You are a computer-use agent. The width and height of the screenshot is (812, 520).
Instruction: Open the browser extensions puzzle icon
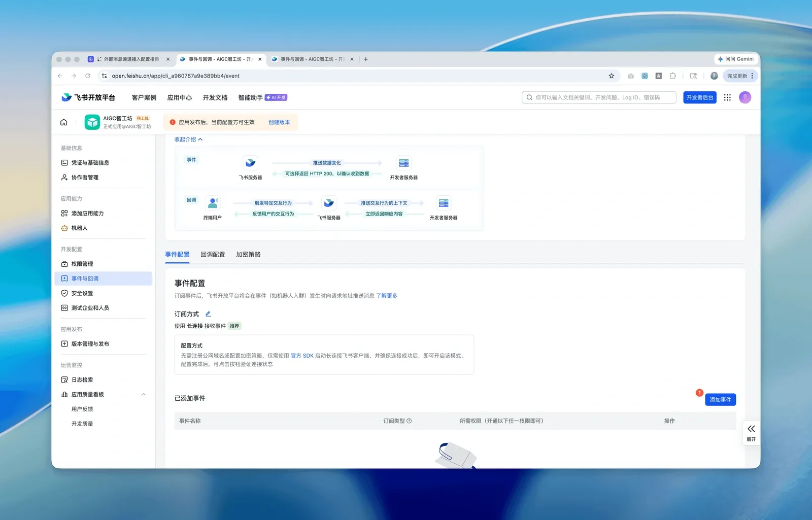pyautogui.click(x=673, y=76)
